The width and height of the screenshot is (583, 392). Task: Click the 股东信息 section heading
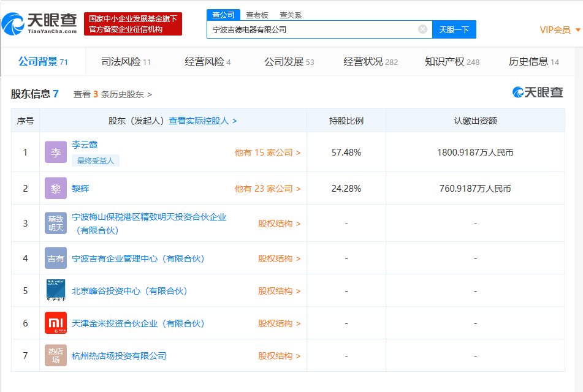pyautogui.click(x=34, y=94)
